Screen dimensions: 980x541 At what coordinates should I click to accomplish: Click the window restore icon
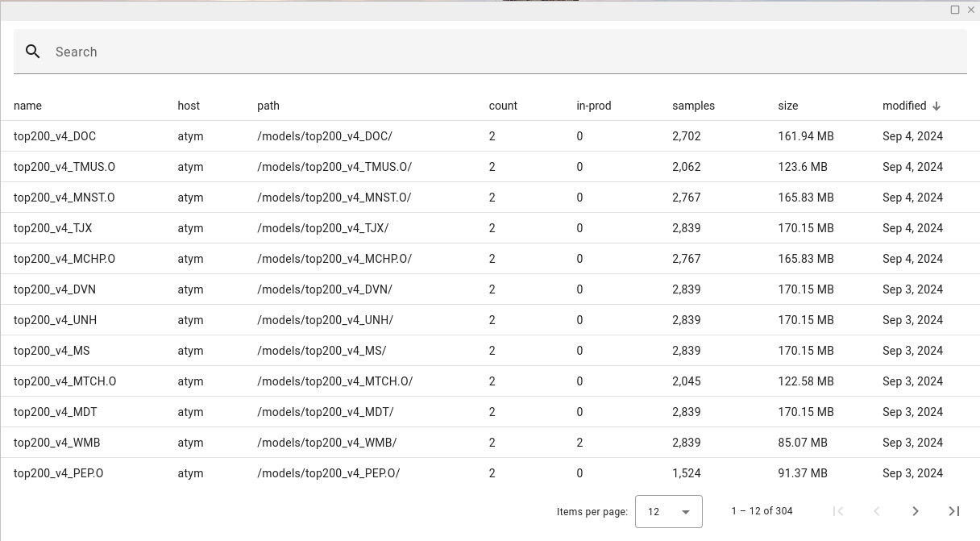point(954,10)
